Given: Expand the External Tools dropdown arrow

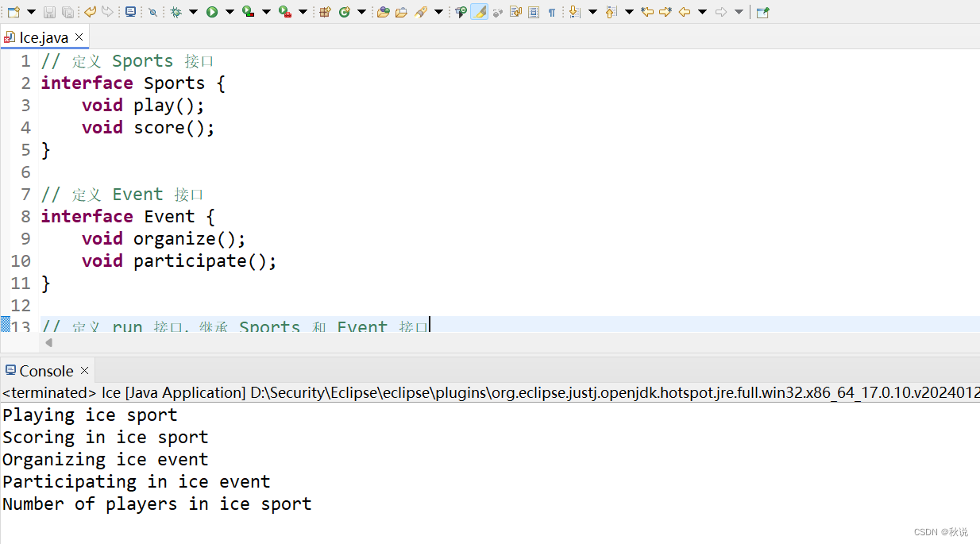Looking at the screenshot, I should pyautogui.click(x=303, y=12).
